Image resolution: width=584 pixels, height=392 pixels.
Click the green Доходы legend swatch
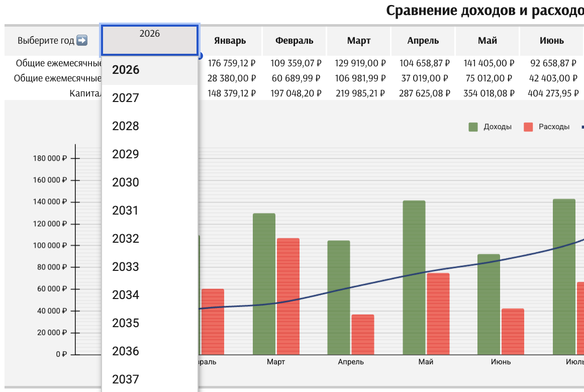coord(473,127)
